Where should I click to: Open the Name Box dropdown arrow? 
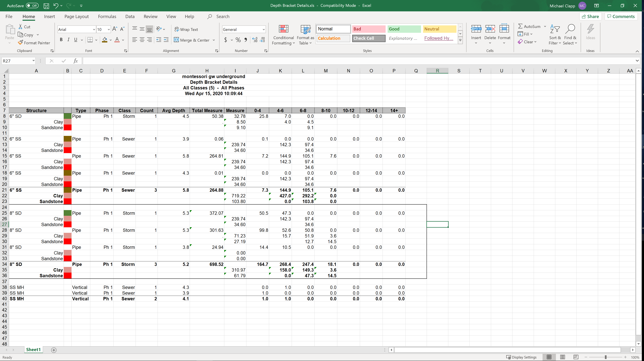click(33, 61)
